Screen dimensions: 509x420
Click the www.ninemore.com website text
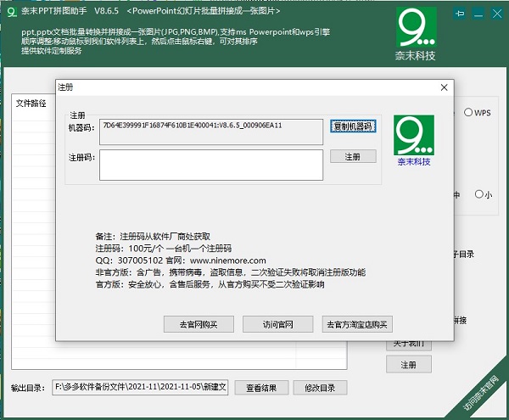pyautogui.click(x=228, y=260)
